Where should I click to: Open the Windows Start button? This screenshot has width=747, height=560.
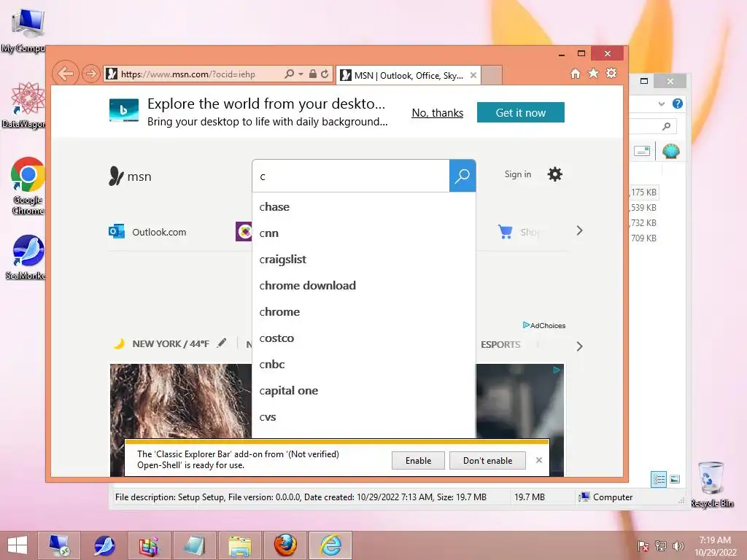click(x=18, y=545)
